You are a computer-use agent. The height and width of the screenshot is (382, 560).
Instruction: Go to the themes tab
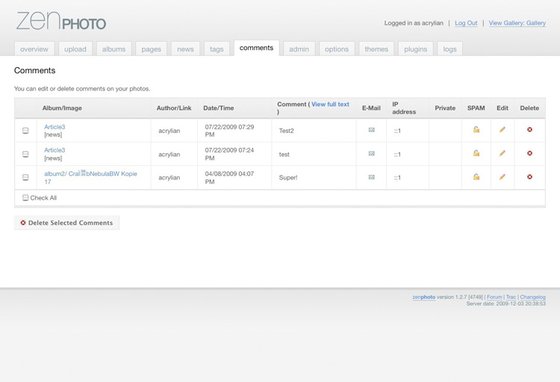pos(376,49)
